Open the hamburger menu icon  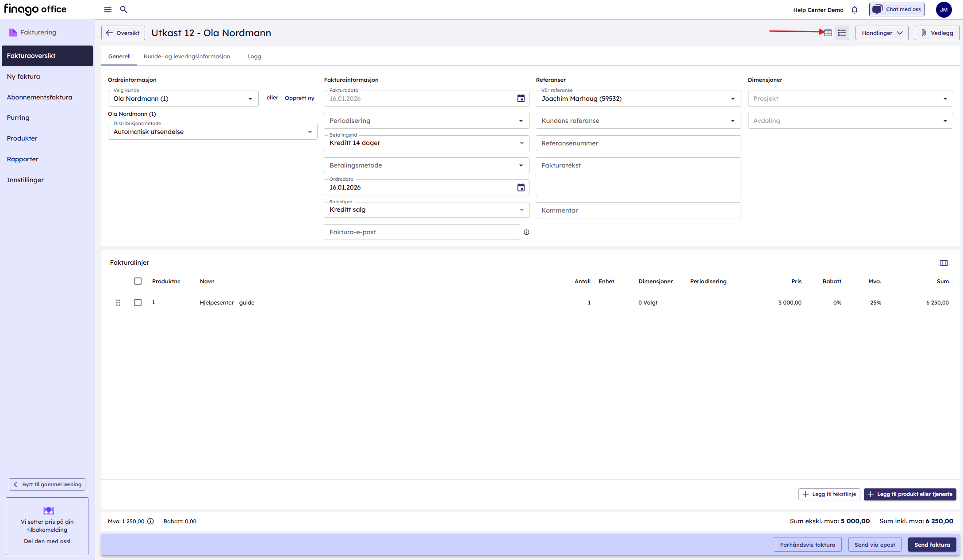107,9
